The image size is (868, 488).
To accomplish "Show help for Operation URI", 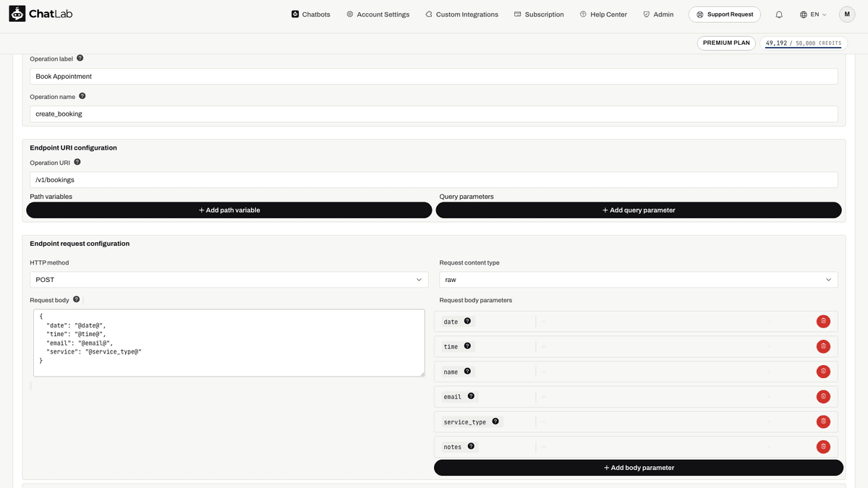I will pos(77,162).
